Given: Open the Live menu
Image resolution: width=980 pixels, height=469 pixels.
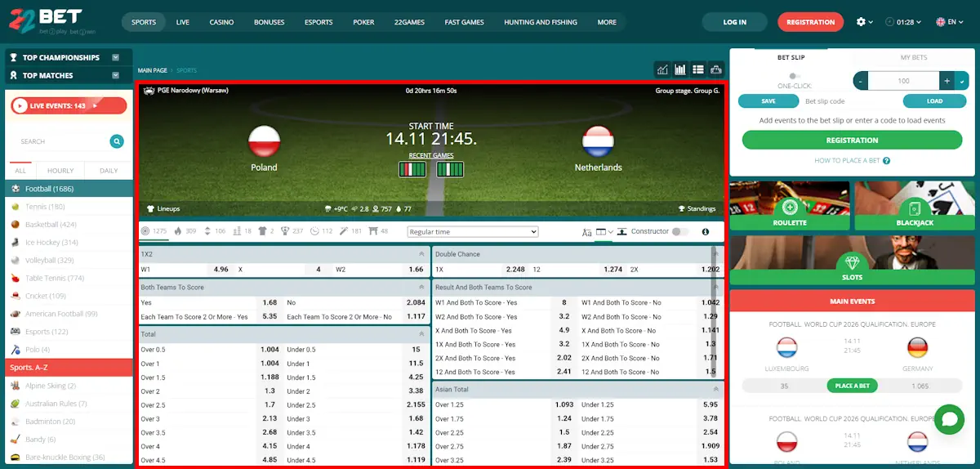Looking at the screenshot, I should pyautogui.click(x=183, y=22).
